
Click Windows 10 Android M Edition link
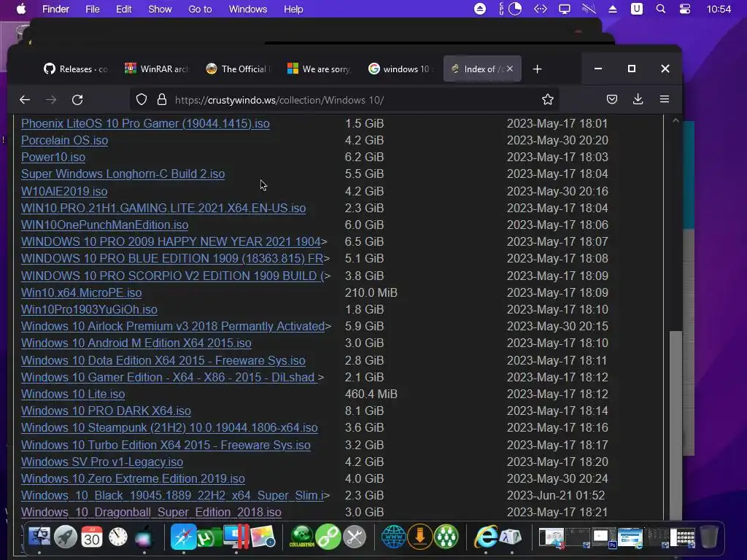click(136, 343)
